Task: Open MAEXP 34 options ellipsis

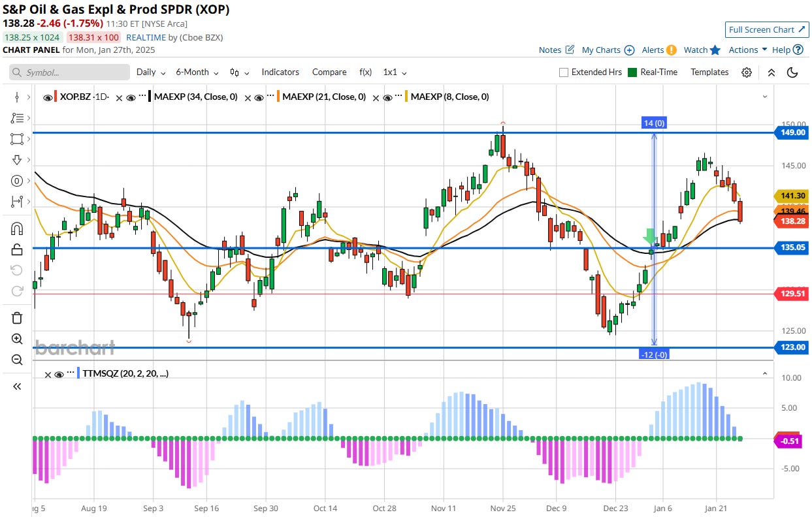Action: tap(142, 95)
